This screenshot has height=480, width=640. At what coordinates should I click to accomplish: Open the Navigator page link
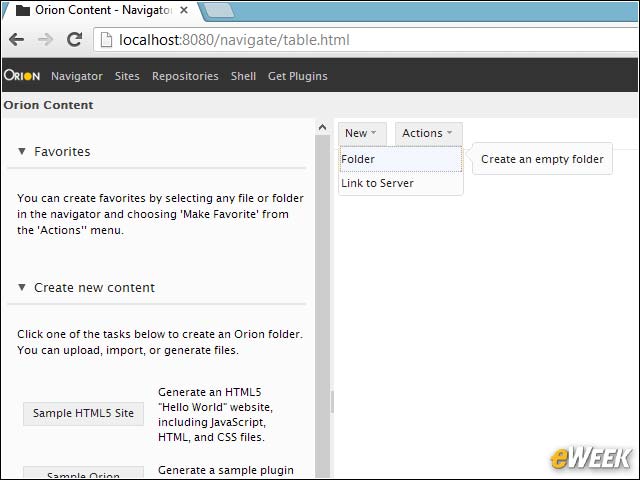(x=77, y=76)
